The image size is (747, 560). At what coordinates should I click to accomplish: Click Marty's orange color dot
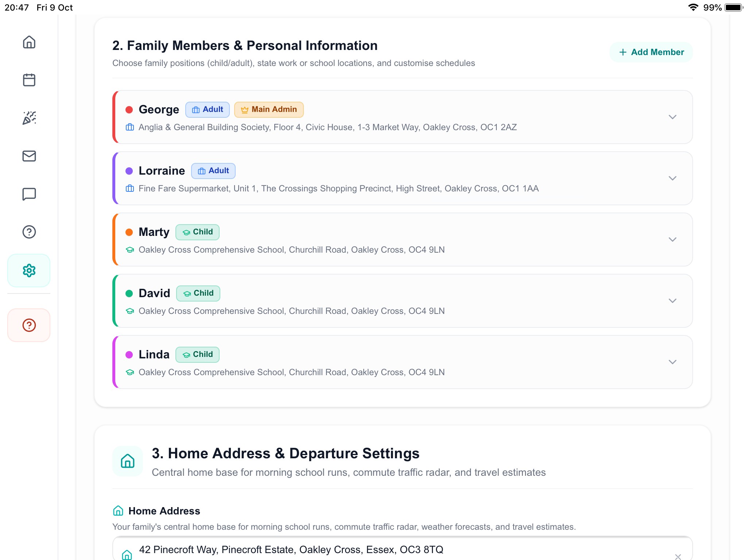(x=129, y=232)
